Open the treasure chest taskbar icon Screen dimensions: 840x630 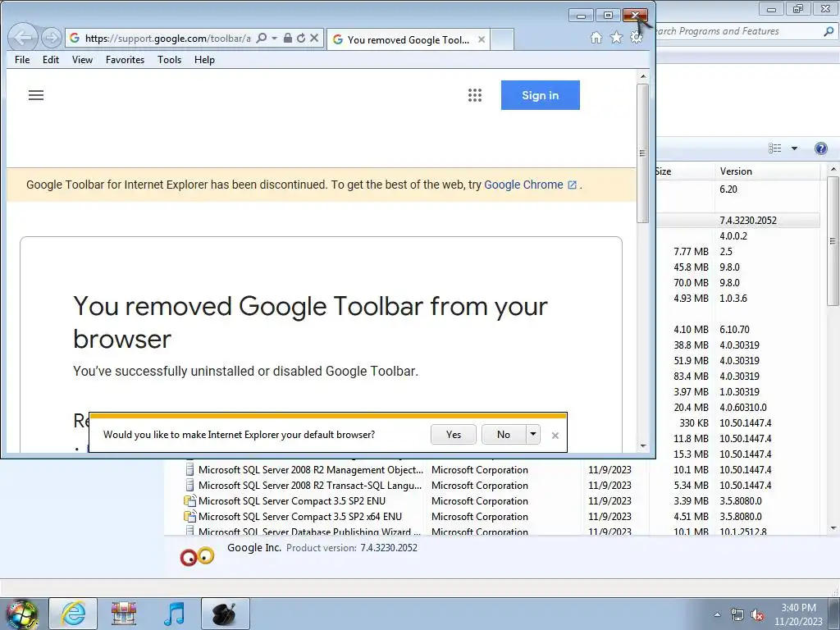pos(124,614)
